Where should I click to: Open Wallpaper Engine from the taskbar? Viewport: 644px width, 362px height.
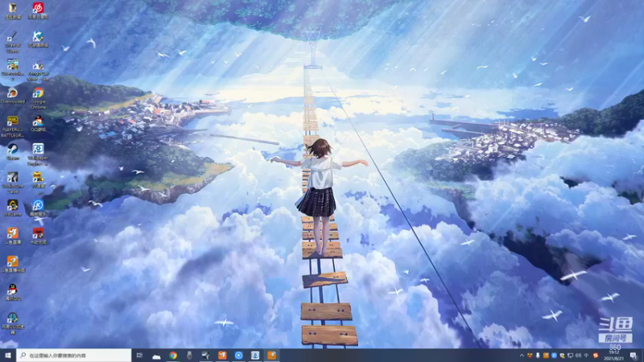pos(255,356)
